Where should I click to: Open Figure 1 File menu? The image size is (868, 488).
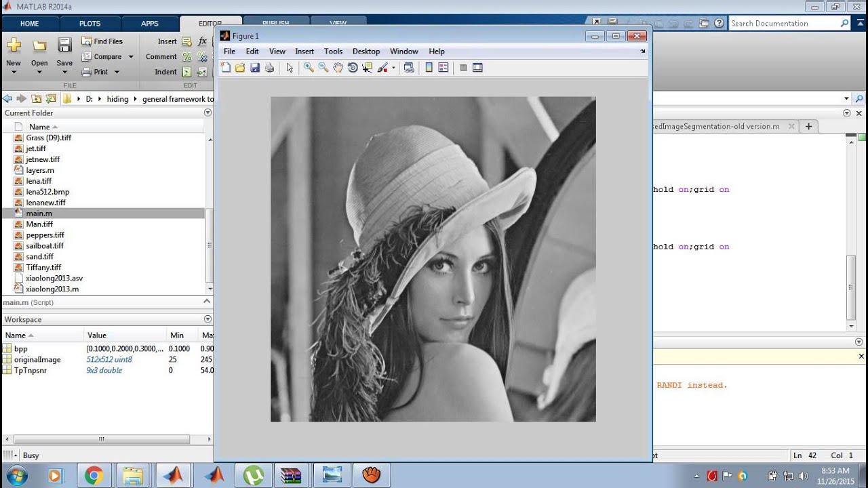coord(229,52)
